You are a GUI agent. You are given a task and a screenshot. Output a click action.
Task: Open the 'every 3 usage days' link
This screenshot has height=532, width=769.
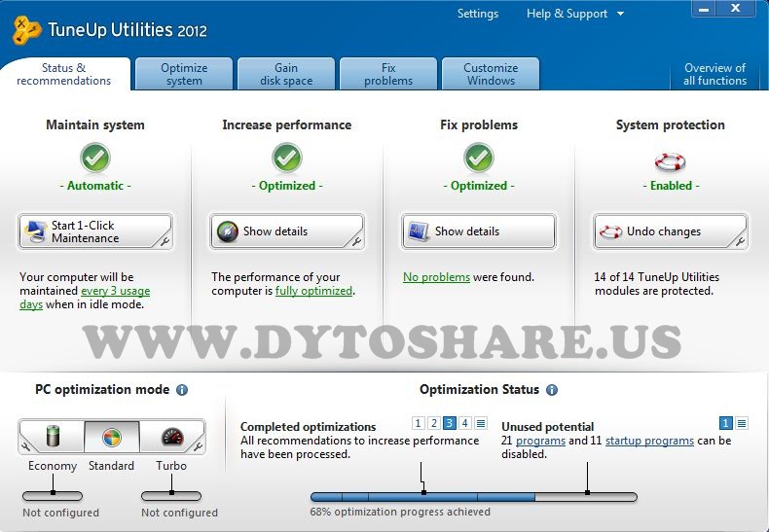pos(115,291)
